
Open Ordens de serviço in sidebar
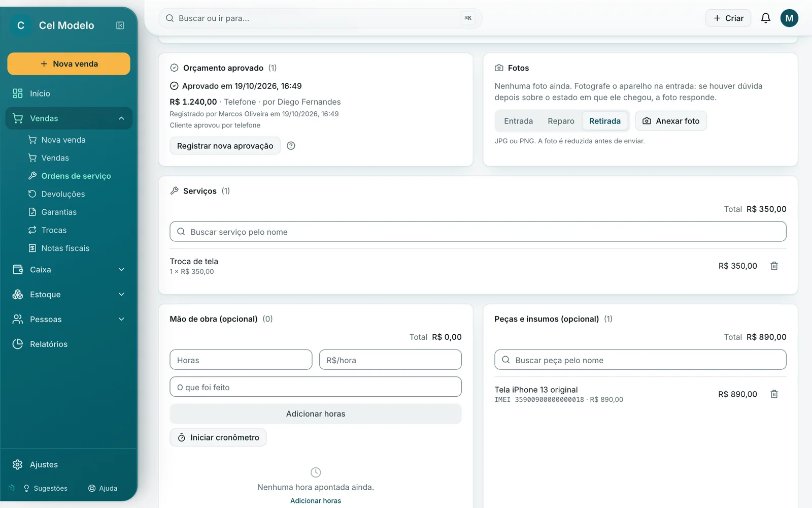point(76,176)
